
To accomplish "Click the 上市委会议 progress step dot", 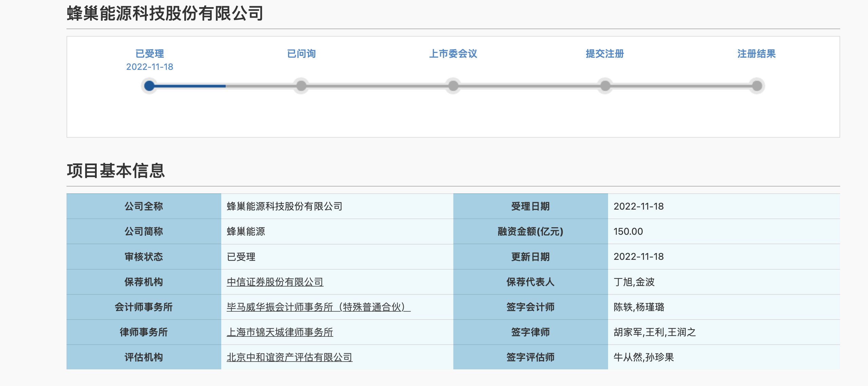I will point(453,86).
